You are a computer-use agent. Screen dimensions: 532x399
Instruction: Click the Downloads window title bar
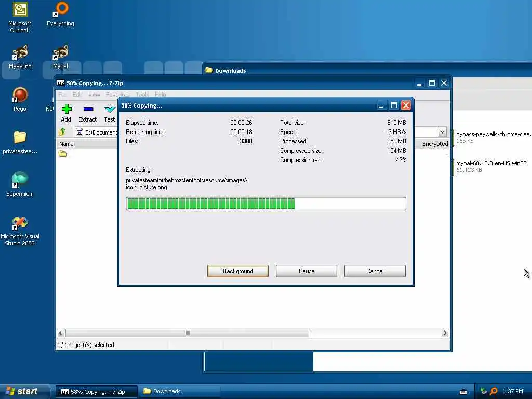coord(367,70)
